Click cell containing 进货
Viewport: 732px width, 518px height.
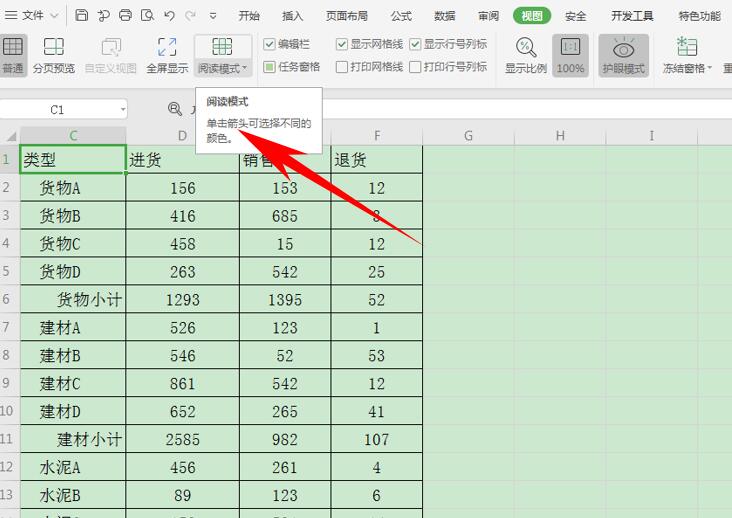[x=183, y=160]
